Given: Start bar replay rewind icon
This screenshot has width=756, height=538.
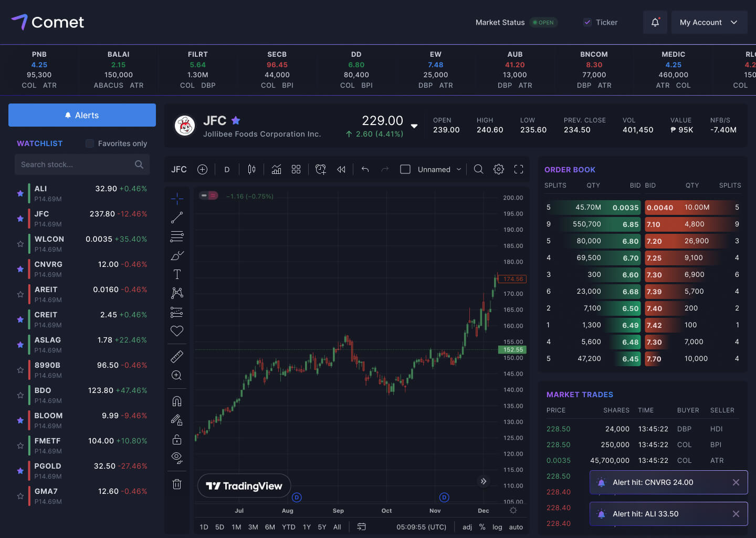Looking at the screenshot, I should [341, 169].
